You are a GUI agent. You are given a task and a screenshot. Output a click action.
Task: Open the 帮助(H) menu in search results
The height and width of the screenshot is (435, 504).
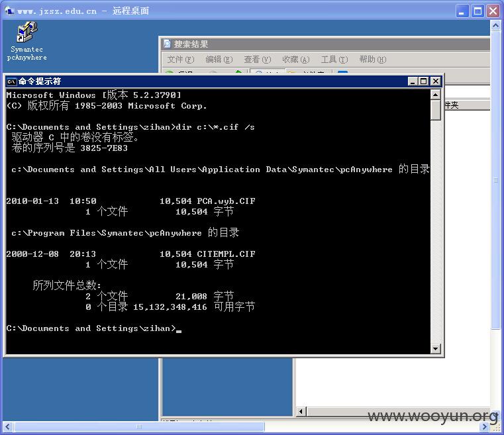373,60
